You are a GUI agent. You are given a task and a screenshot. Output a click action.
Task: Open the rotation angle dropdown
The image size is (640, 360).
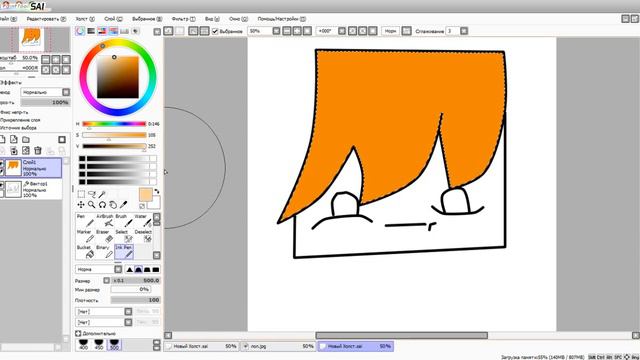342,31
